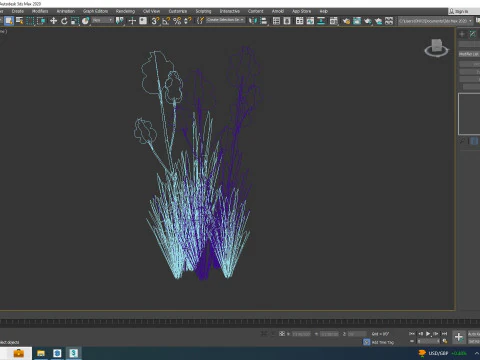
Task: Toggle the Ribbon display
Action: (x=299, y=21)
